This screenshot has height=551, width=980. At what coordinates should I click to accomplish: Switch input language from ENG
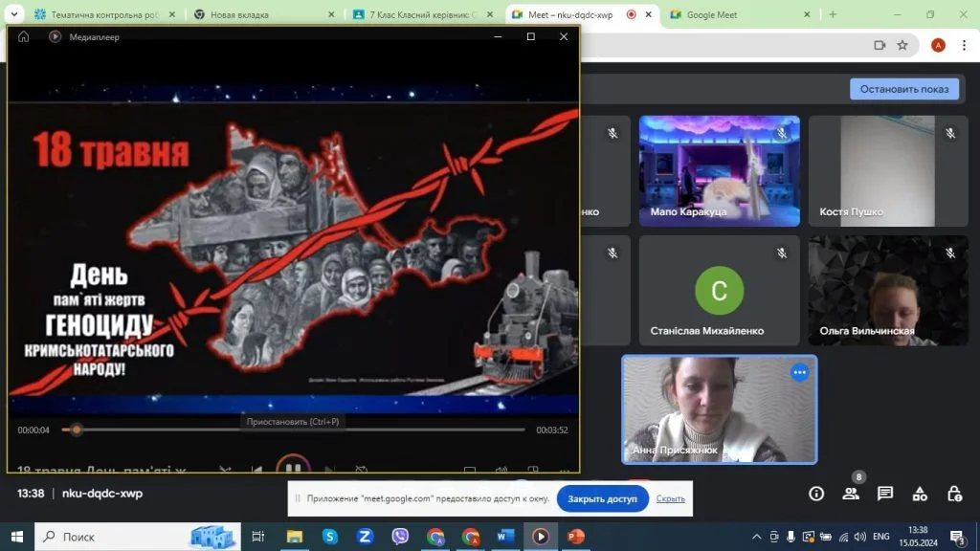coord(881,537)
